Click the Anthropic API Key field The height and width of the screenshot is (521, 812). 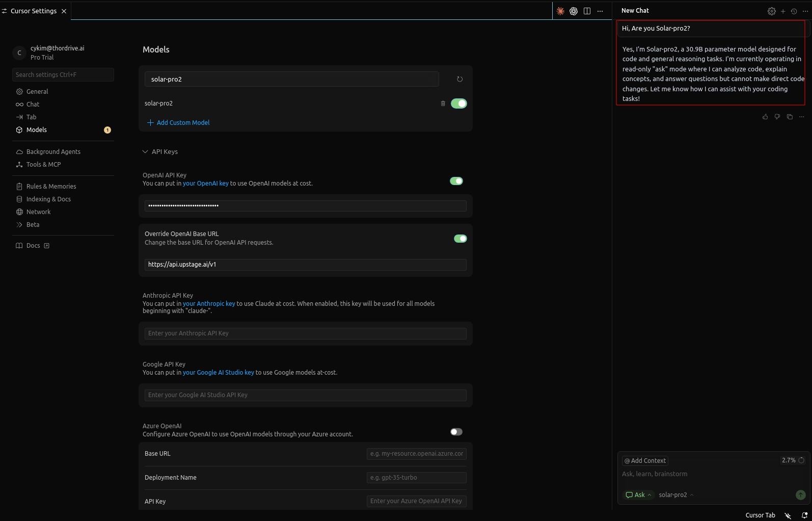306,333
